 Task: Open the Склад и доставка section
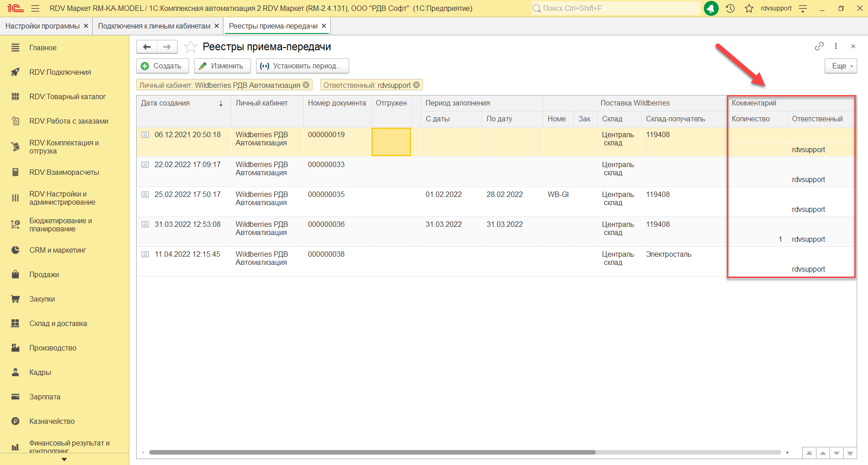pos(58,323)
